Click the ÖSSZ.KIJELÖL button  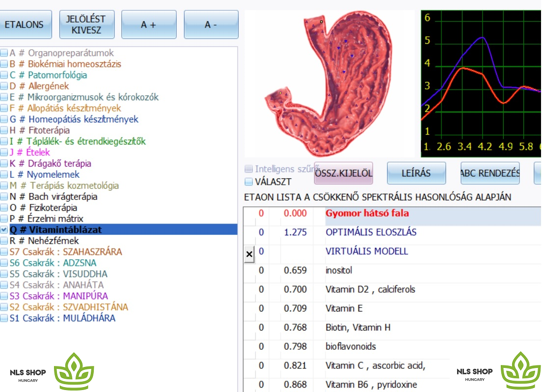point(344,173)
